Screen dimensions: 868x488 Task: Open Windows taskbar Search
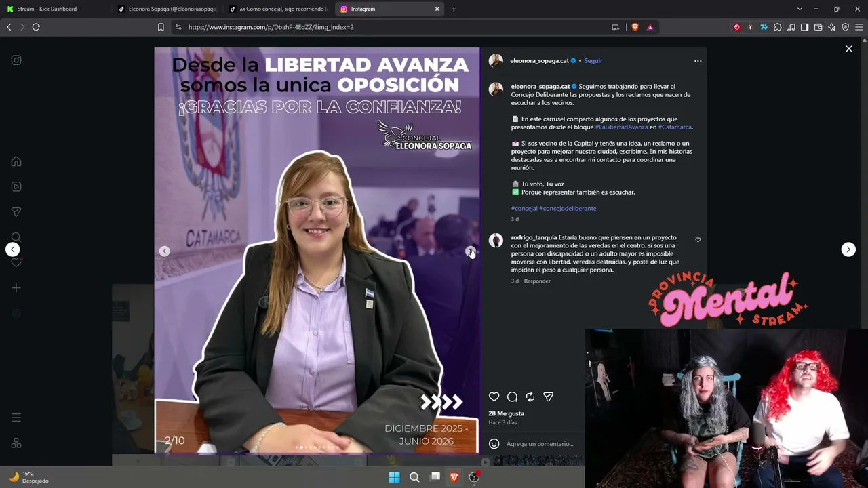point(414,477)
